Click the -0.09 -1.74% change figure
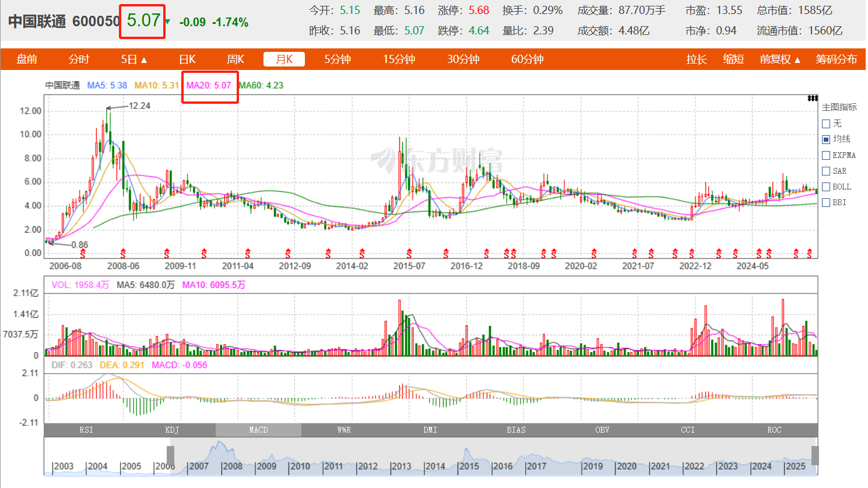This screenshot has height=488, width=868. (x=214, y=22)
